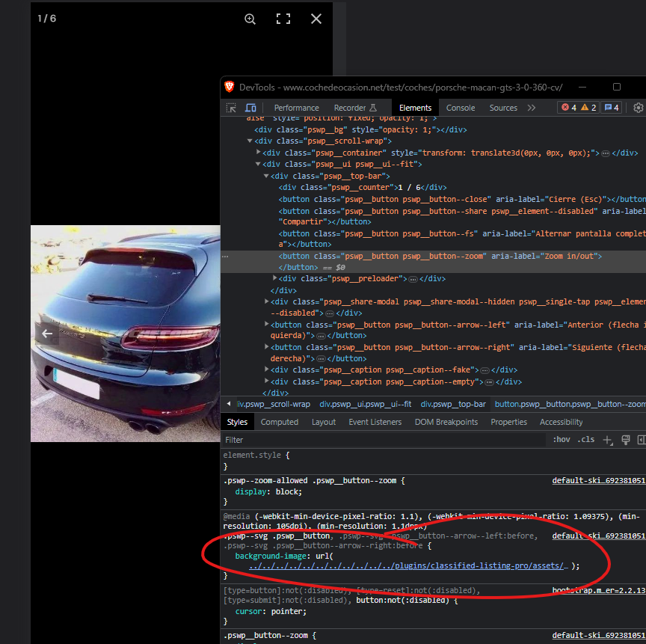The image size is (646, 644).
Task: Collapse the pswp__ui pswp__ui--fit div node
Action: point(258,164)
